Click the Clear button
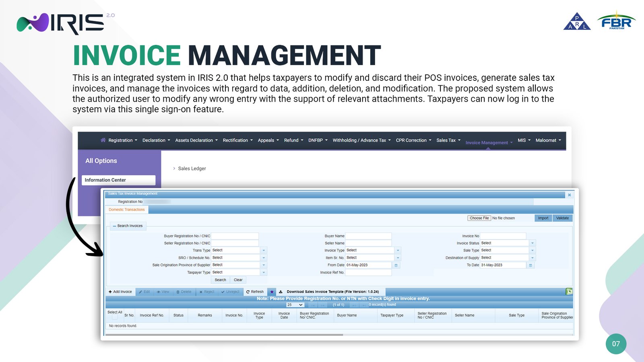 click(x=238, y=280)
